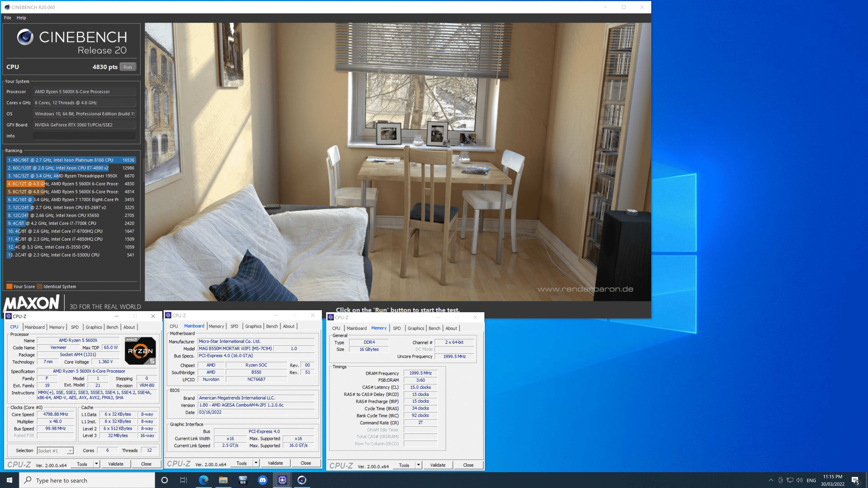
Task: Click Validate in left CPU-Z
Action: [x=116, y=464]
